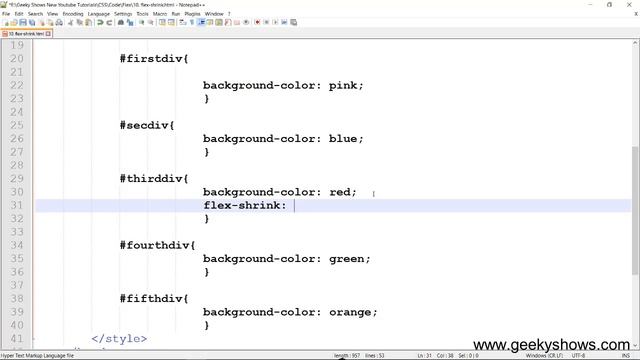Toggle the highlighted Indent Guide icon
This screenshot has height=360, width=640.
point(201,22)
